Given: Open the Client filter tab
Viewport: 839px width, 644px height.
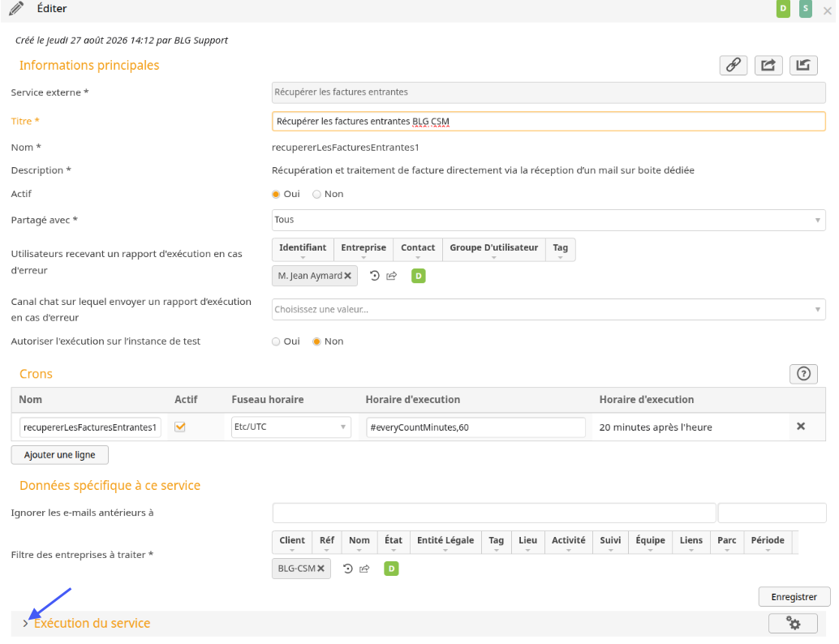Looking at the screenshot, I should pos(292,542).
